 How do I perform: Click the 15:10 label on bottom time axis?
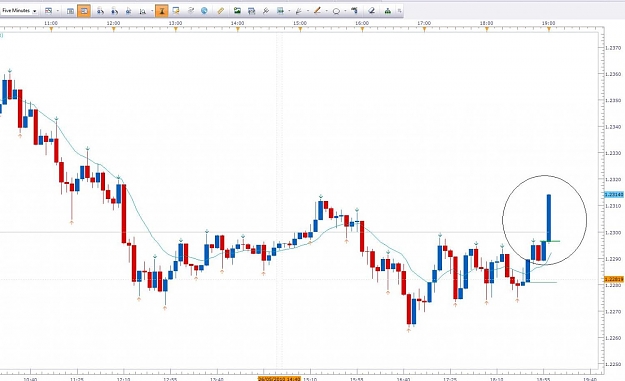click(x=310, y=379)
